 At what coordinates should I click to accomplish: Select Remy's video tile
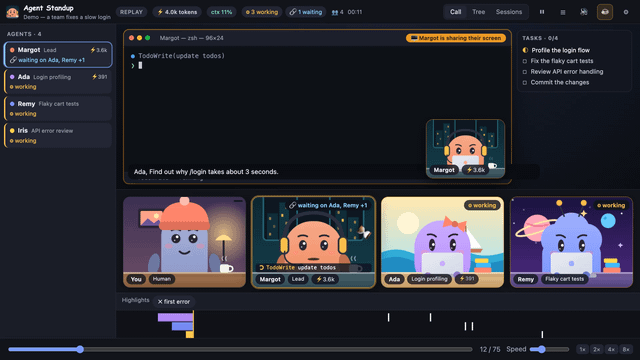tap(571, 242)
